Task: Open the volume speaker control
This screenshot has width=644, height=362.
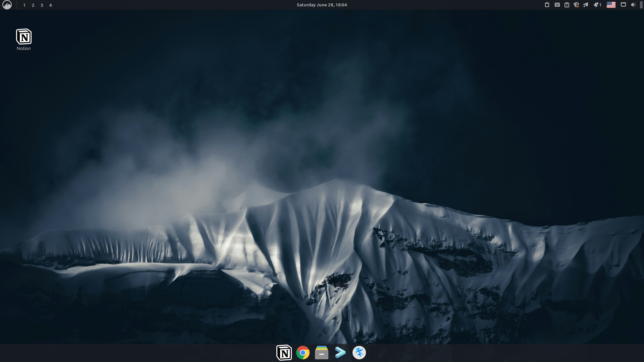Action: (x=633, y=5)
